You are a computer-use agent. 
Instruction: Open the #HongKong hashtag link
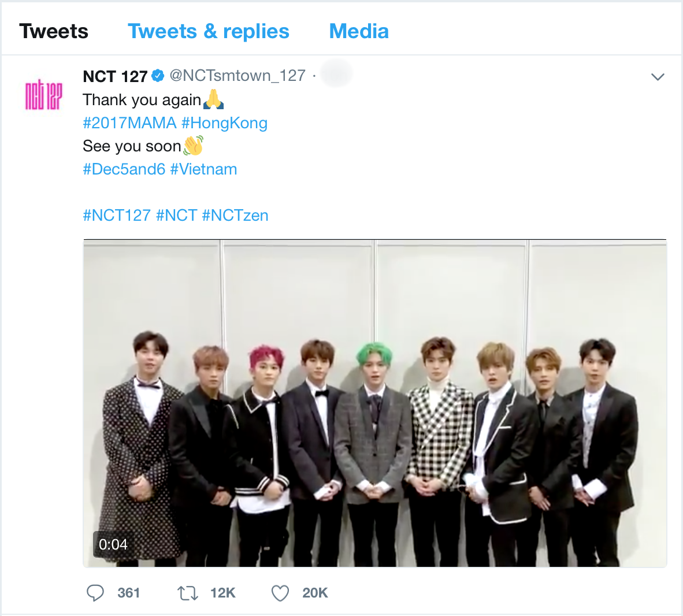tap(224, 123)
